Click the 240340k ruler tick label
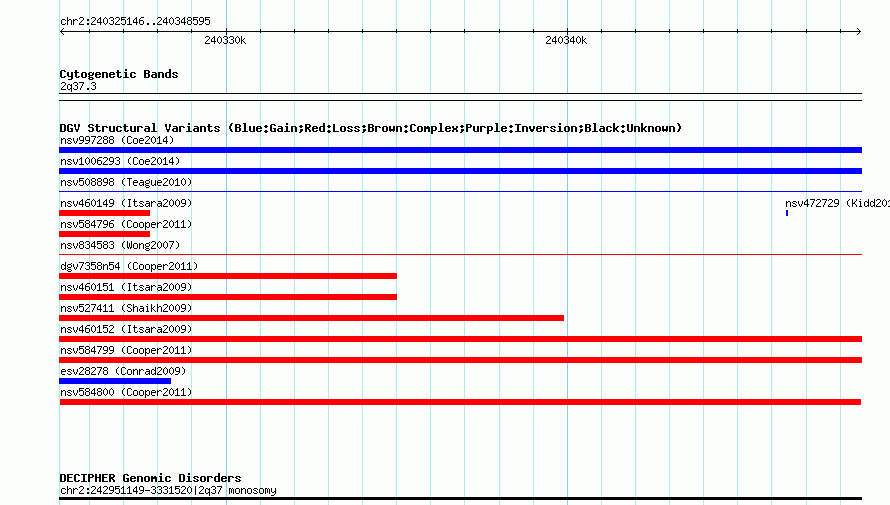The image size is (890, 505). coord(566,40)
